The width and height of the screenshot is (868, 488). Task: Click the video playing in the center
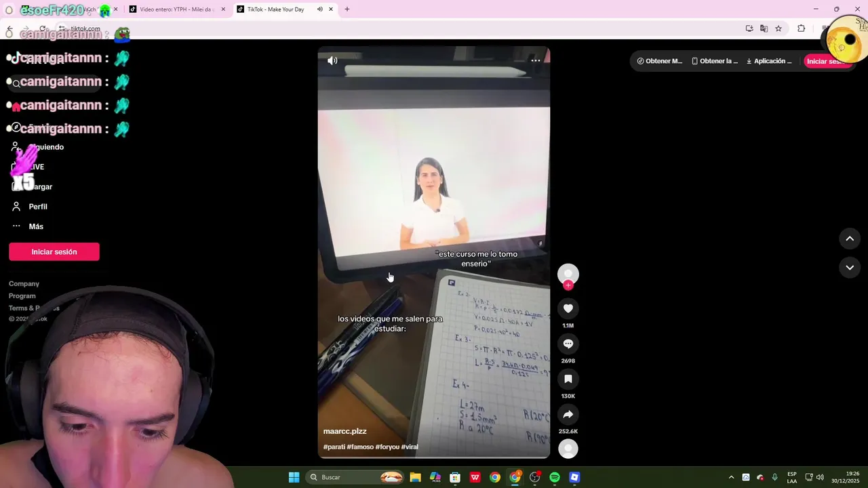click(434, 252)
